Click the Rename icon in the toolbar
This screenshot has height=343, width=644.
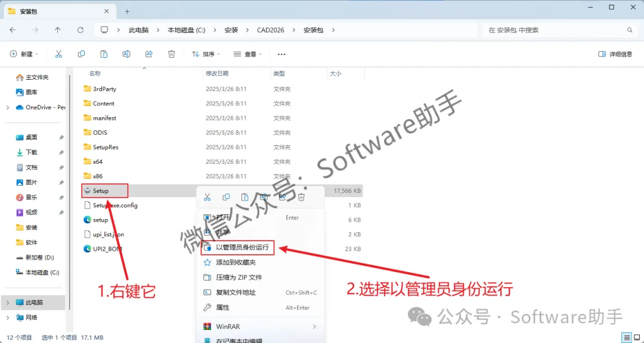click(x=127, y=54)
